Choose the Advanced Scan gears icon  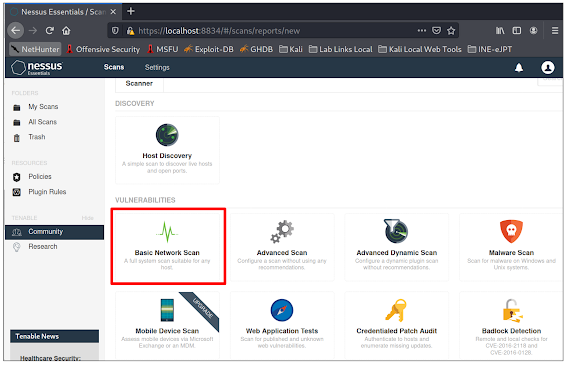282,231
